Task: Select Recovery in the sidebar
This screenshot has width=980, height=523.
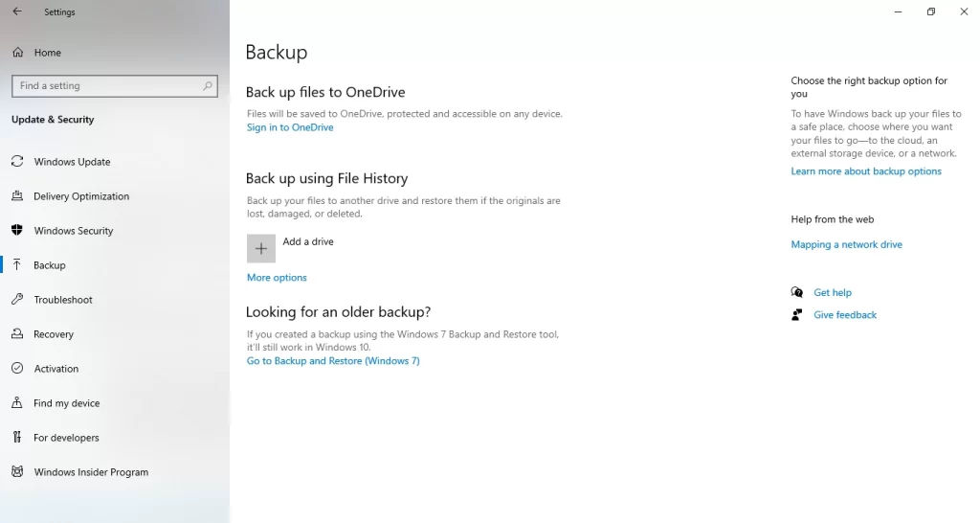Action: (54, 334)
